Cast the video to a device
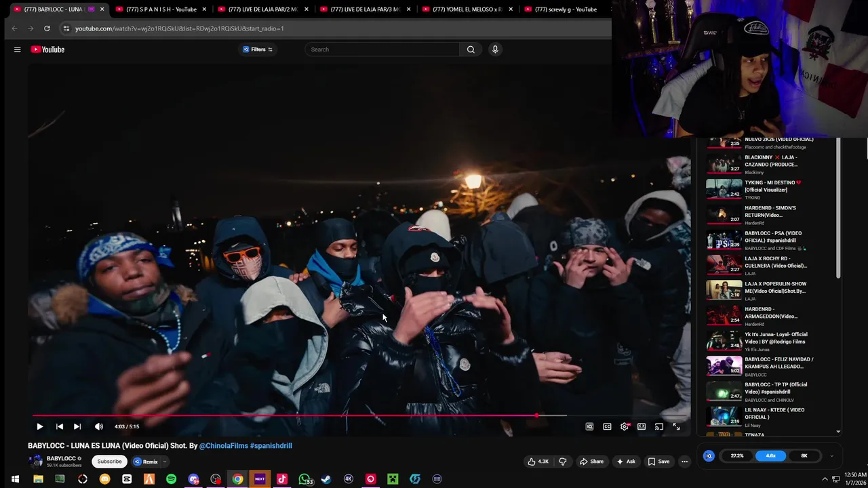 (x=659, y=426)
